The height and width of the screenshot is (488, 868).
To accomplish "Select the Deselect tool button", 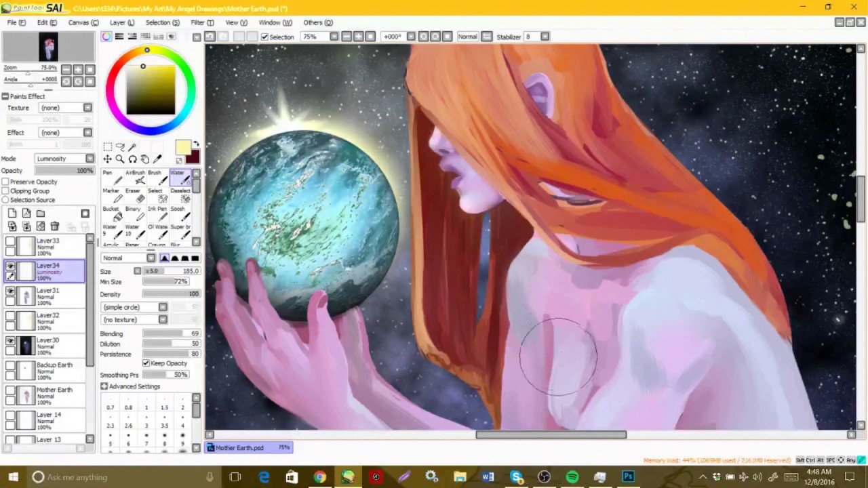I will tap(180, 195).
